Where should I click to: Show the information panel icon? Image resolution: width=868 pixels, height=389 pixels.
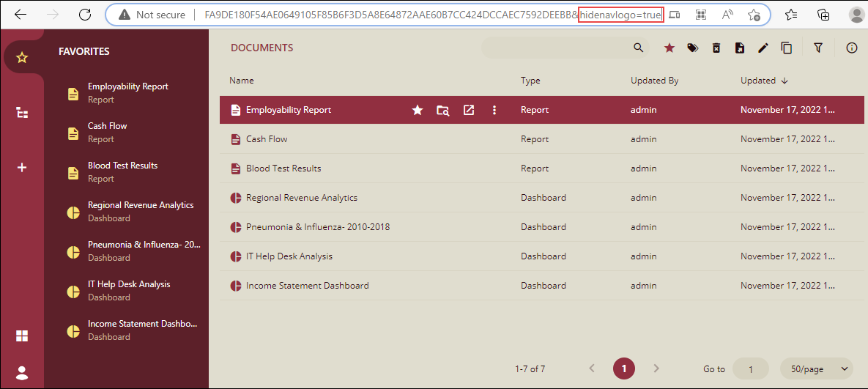pyautogui.click(x=851, y=48)
